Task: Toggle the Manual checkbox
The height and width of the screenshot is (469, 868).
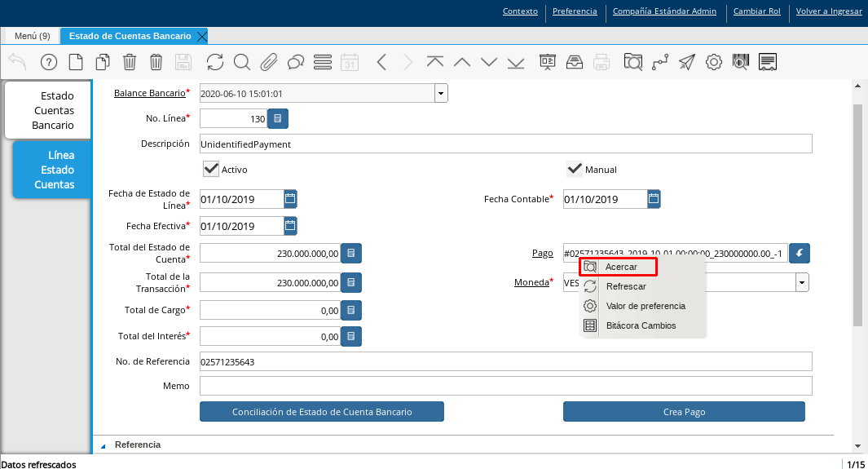Action: 575,169
